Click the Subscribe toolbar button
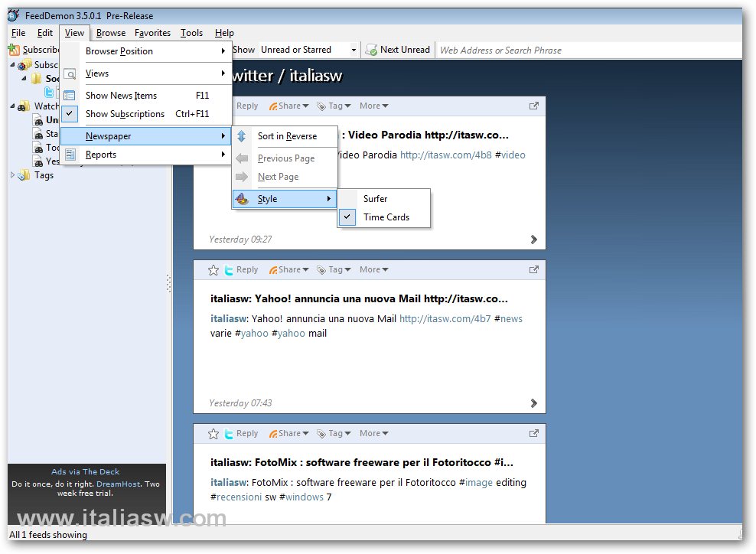 click(x=34, y=50)
